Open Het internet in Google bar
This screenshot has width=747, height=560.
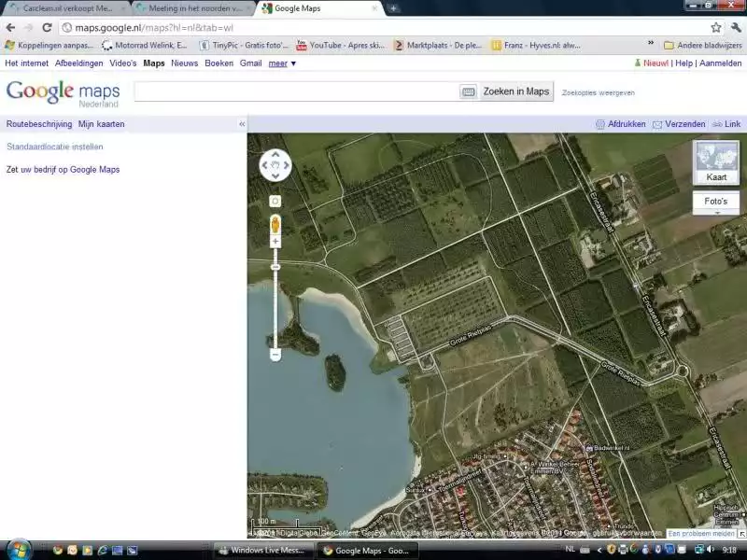[27, 63]
